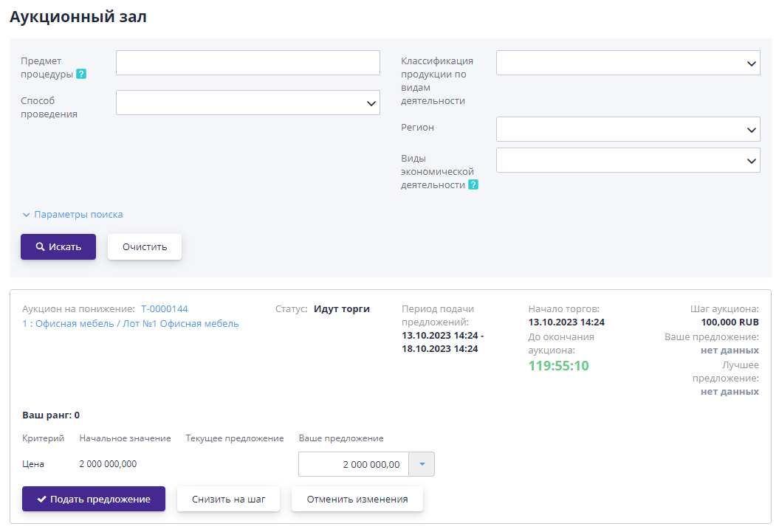Click help icon beside Виды экономической деятельности
Screen dimensions: 776x532
click(x=473, y=185)
